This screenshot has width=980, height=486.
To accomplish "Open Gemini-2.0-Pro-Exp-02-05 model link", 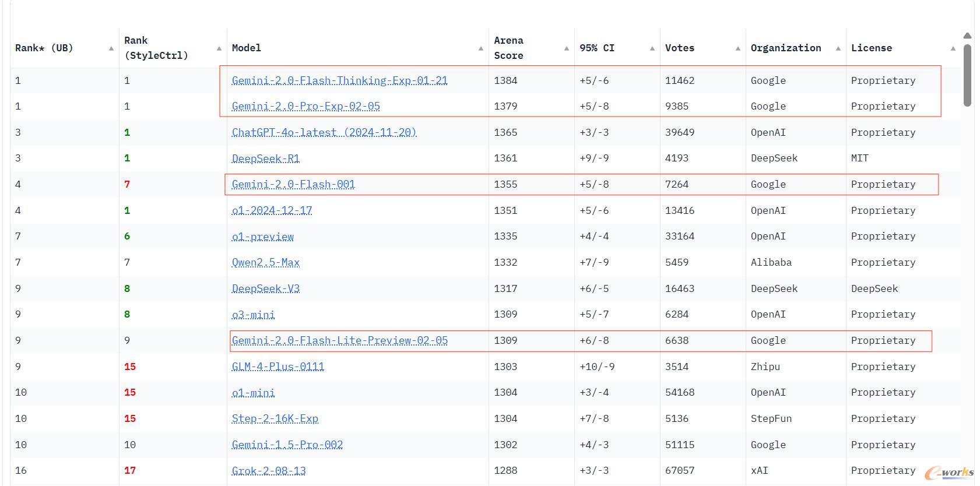I will [x=305, y=106].
